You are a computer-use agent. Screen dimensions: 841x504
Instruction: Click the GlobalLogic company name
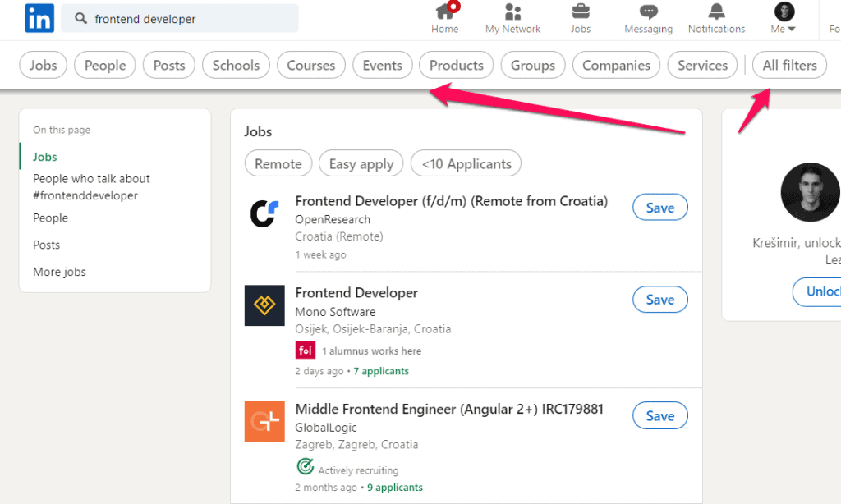coord(326,428)
